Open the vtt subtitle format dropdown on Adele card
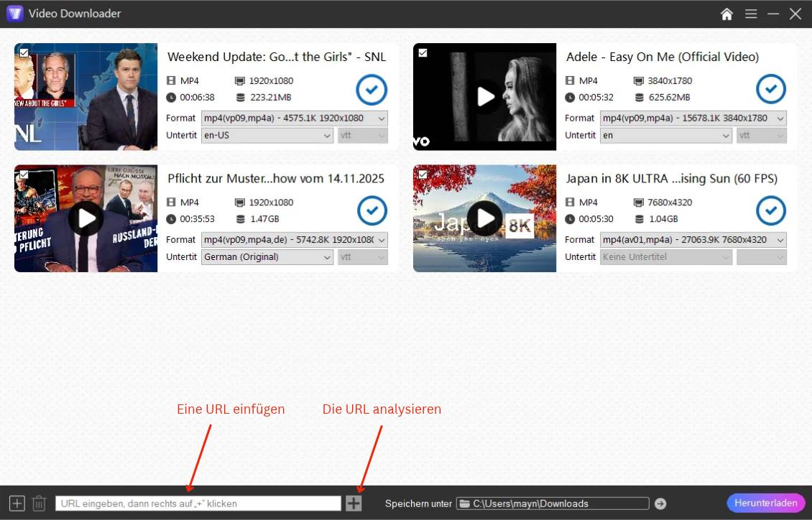 pyautogui.click(x=761, y=136)
